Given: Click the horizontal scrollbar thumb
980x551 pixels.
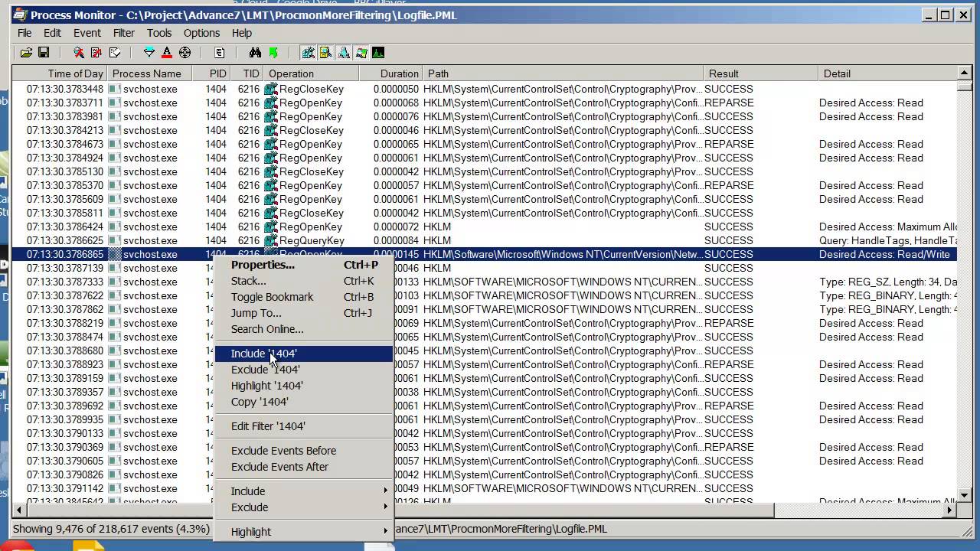Looking at the screenshot, I should point(400,510).
